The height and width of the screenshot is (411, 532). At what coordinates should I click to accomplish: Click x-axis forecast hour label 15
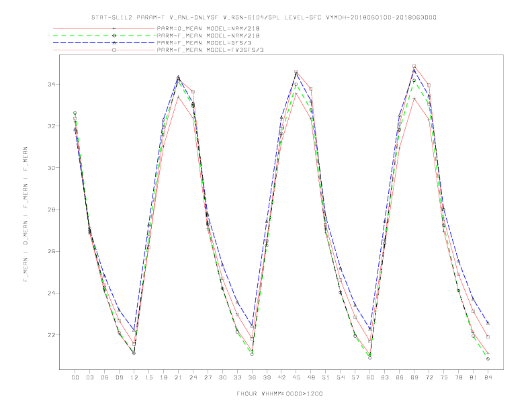(148, 377)
